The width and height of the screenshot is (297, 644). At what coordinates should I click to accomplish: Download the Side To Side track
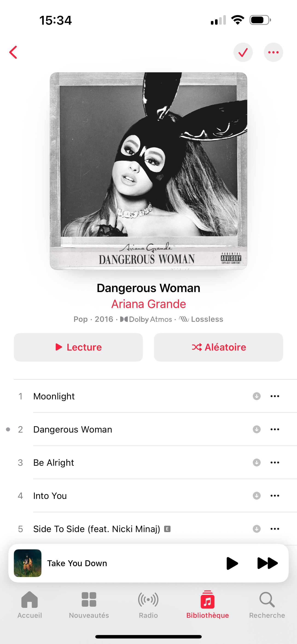[x=256, y=529]
